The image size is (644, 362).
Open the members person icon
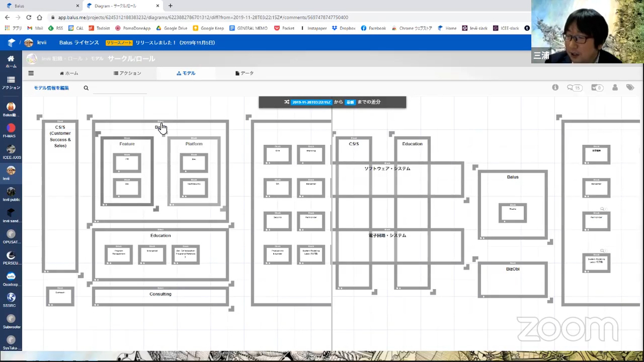(615, 87)
